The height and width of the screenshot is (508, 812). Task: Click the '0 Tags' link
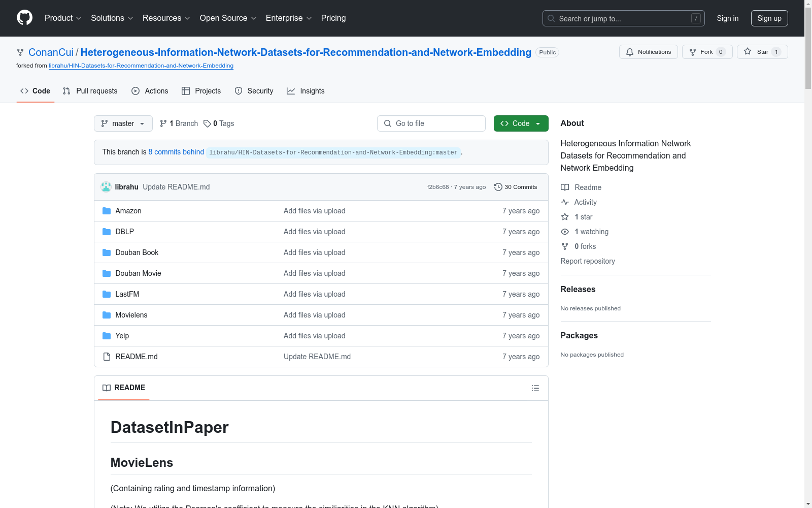click(219, 123)
